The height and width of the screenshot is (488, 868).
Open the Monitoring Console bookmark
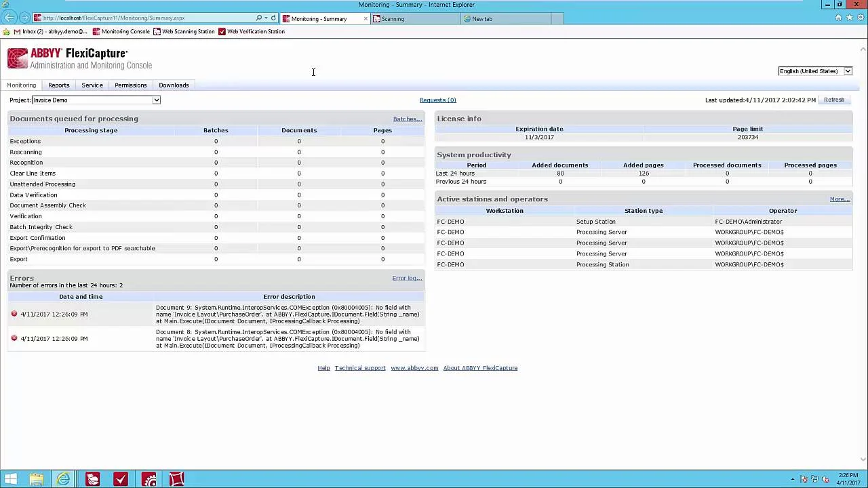(121, 32)
